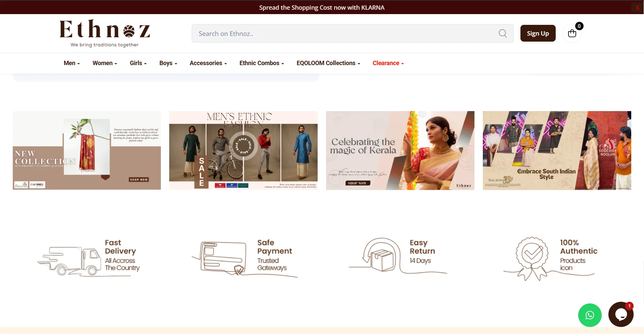Close the KLARNA announcement bar
The image size is (644, 334).
638,7
